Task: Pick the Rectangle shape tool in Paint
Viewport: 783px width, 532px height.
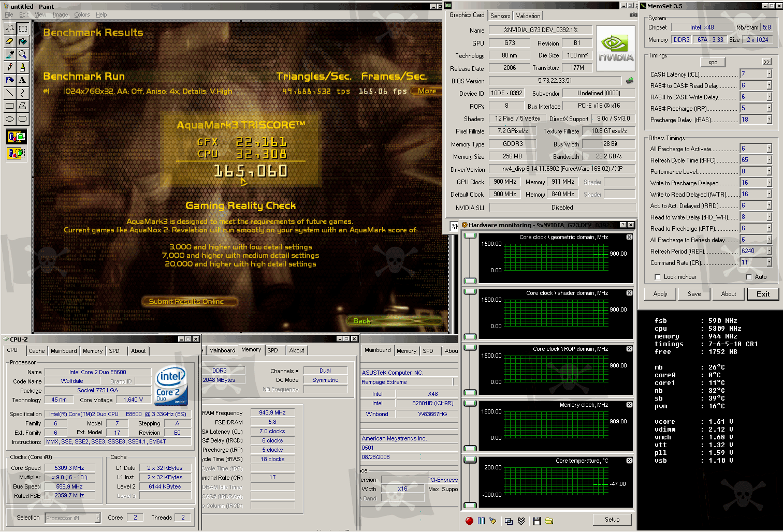Action: point(10,106)
